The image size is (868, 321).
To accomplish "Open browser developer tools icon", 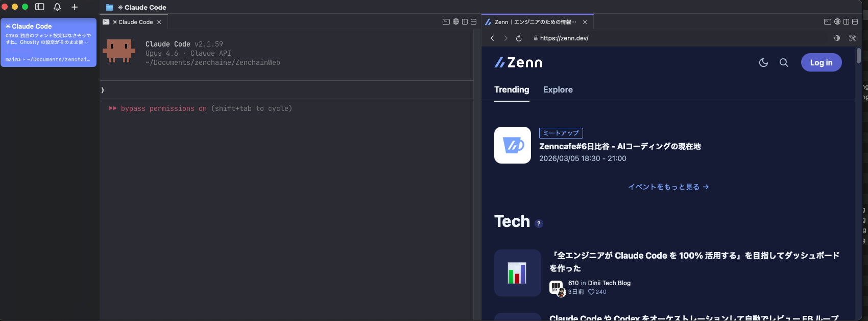I will [852, 38].
